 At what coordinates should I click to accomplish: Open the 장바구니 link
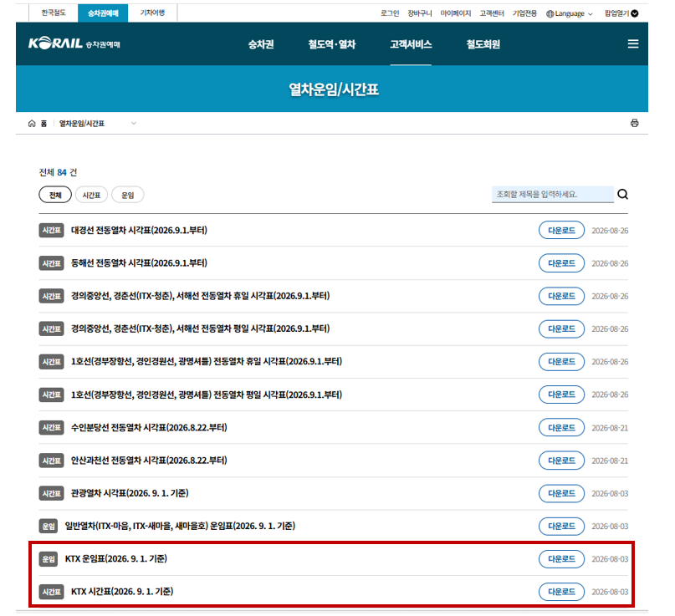(420, 13)
